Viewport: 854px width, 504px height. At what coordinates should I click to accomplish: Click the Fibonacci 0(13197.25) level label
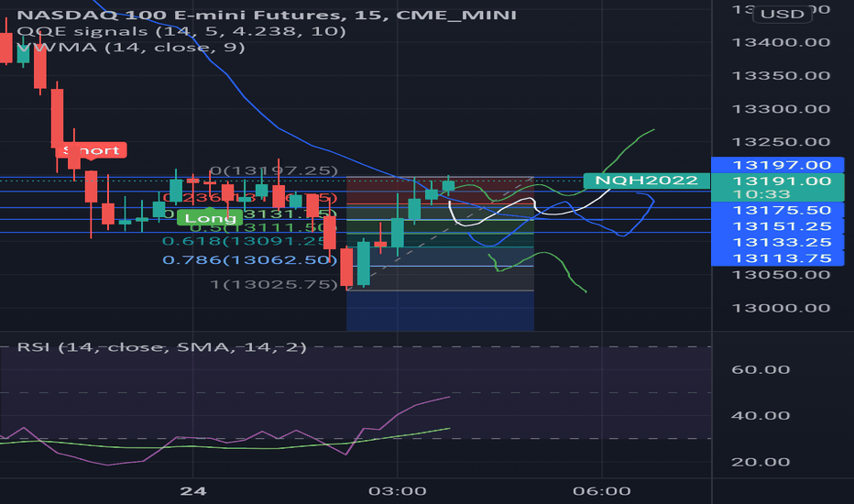coord(274,171)
